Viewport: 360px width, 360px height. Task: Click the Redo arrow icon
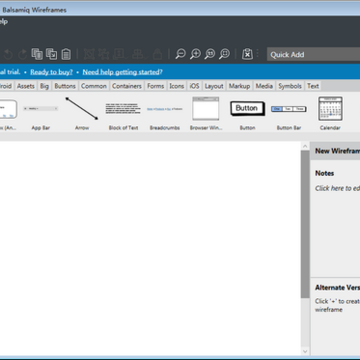click(22, 54)
